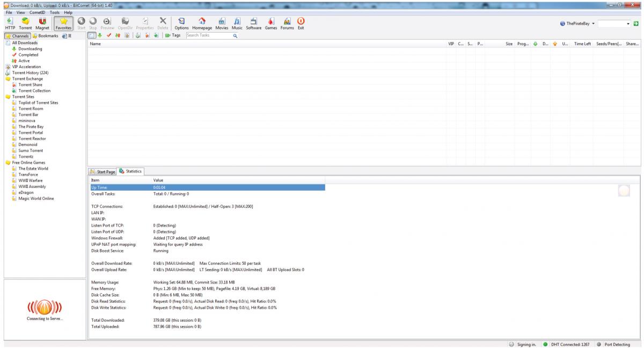Screen dimensions: 644x348
Task: Select The Pirate Bay in Torrent Sites
Action: pos(31,126)
